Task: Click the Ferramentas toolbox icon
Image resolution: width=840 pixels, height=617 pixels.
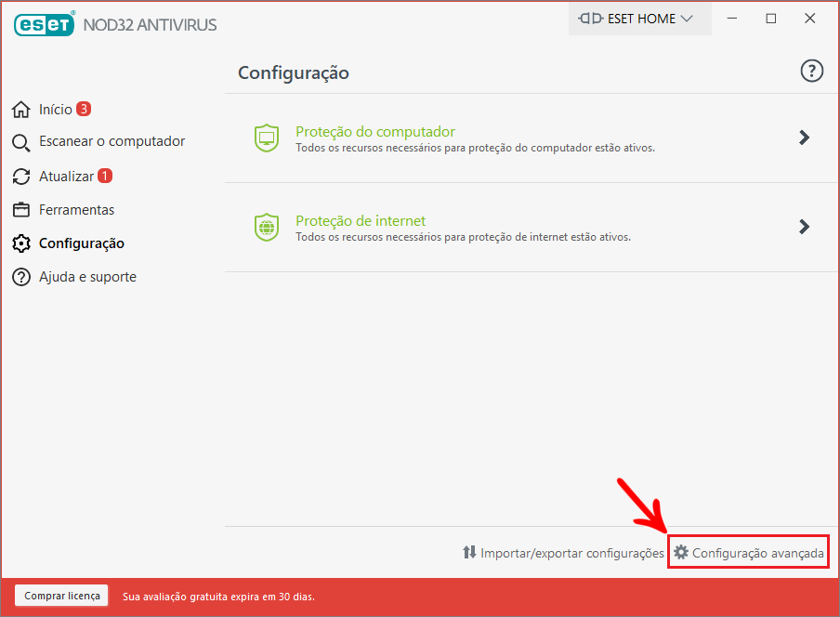Action: 20,210
